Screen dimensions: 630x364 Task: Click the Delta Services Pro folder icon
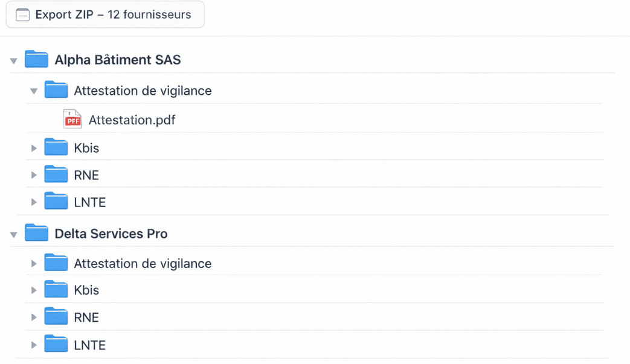[36, 233]
